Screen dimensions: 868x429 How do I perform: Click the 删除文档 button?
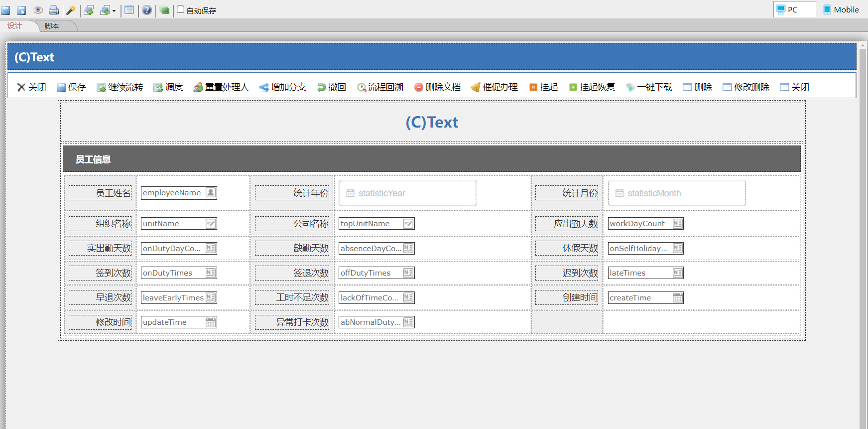pos(438,87)
